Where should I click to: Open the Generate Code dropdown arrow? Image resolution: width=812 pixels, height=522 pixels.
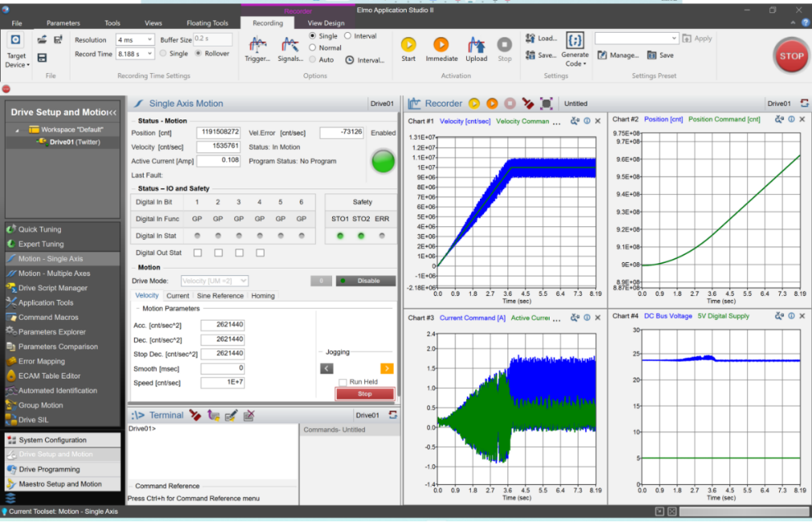tap(585, 64)
